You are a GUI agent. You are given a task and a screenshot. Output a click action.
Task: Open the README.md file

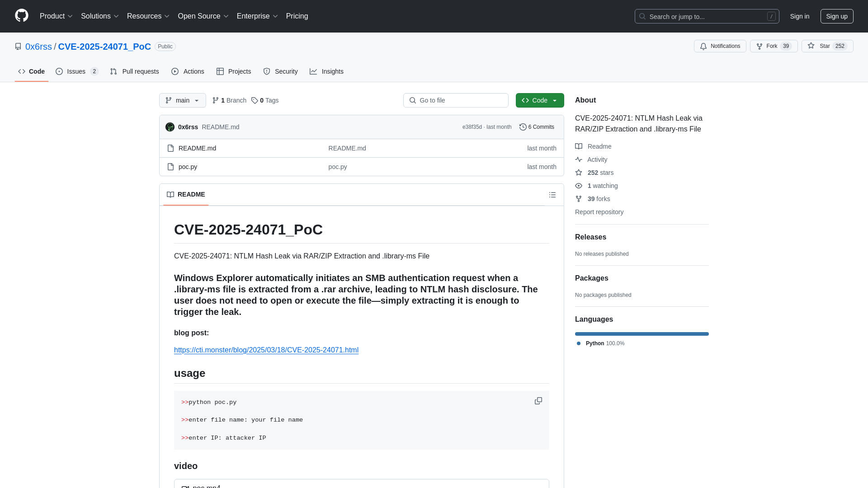(197, 148)
